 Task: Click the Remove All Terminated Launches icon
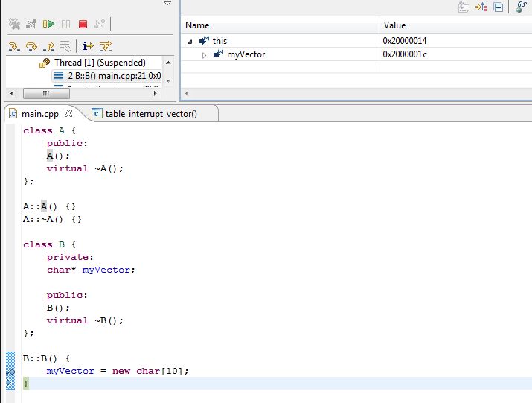(13, 25)
